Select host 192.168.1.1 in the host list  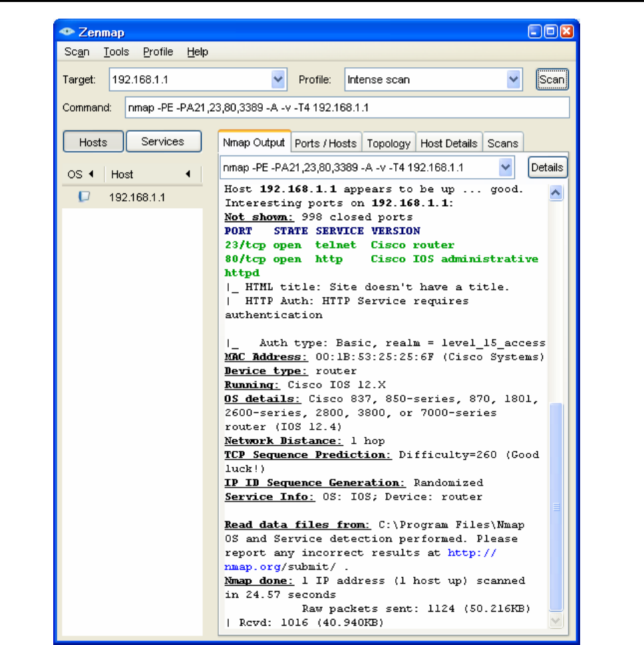pos(132,197)
